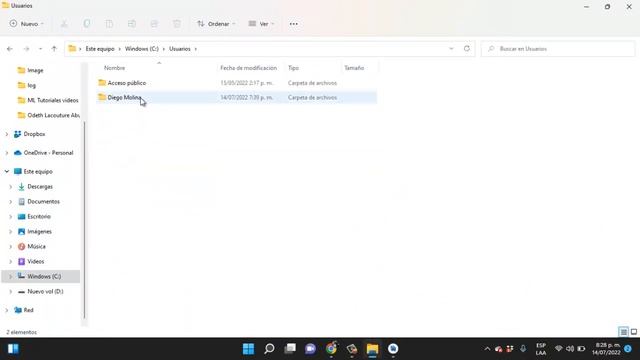The image size is (640, 360).
Task: Click ESP LAA language indicator
Action: click(x=540, y=349)
